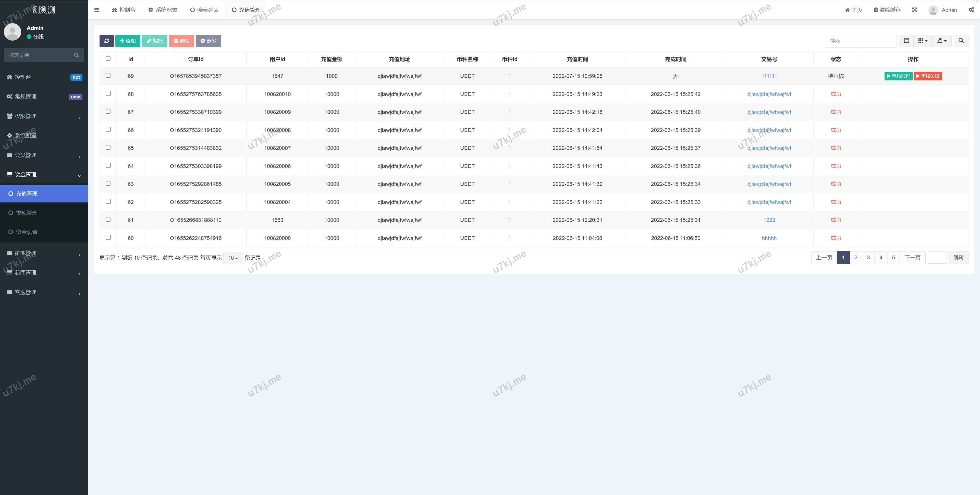Click the magnifier search button in table toolbar
Image resolution: width=980 pixels, height=495 pixels.
[x=961, y=41]
